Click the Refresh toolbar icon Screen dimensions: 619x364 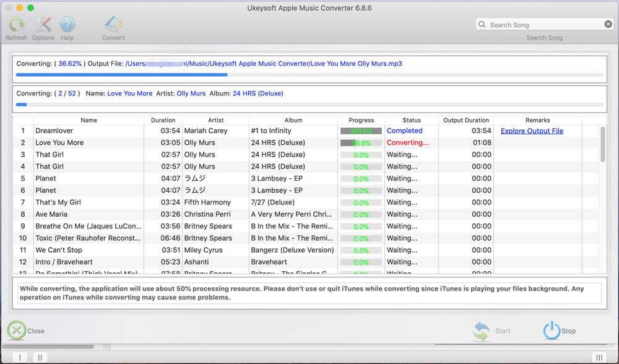point(16,25)
